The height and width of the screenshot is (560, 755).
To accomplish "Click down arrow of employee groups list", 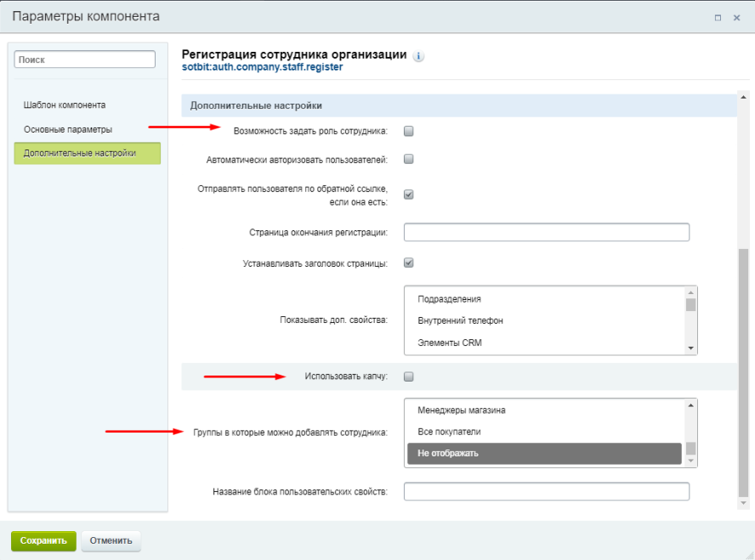I will coord(691,461).
